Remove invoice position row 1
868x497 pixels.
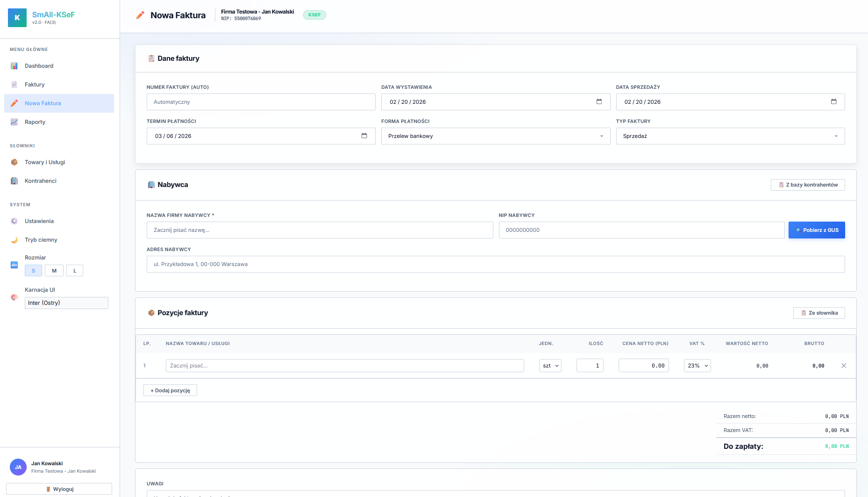tap(844, 366)
